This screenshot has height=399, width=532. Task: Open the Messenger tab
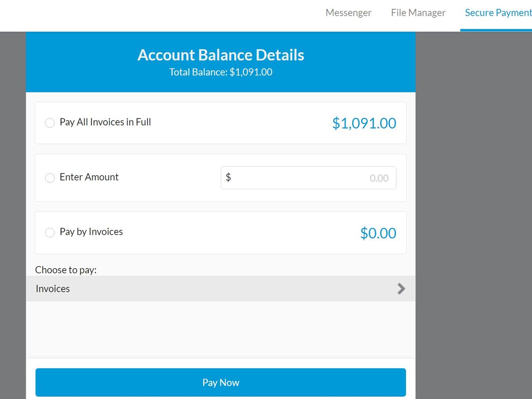348,13
